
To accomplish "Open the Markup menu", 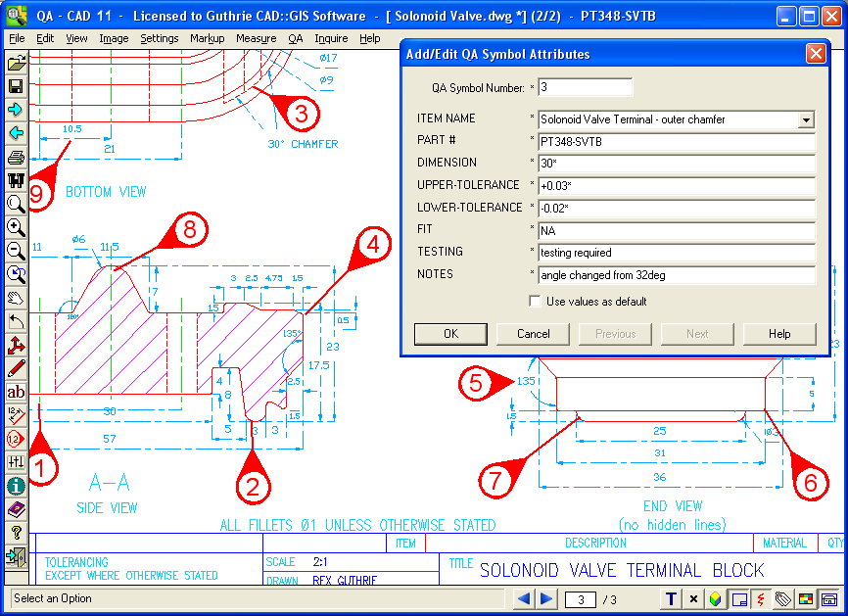I will pyautogui.click(x=208, y=38).
